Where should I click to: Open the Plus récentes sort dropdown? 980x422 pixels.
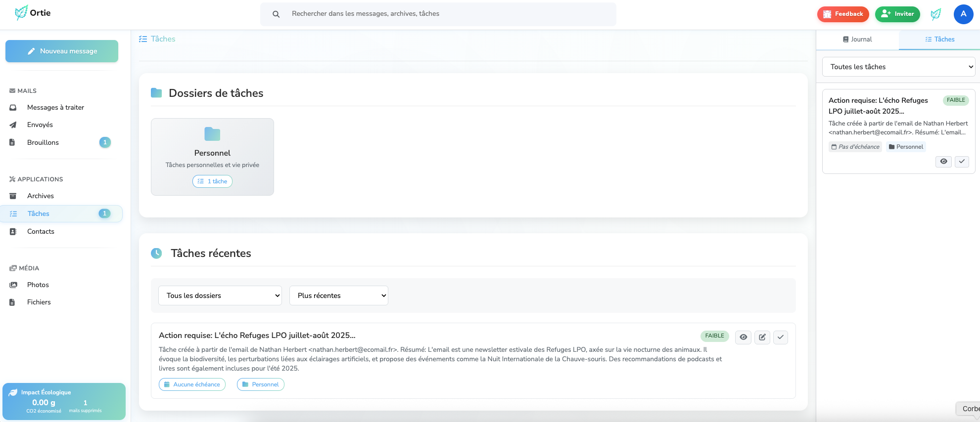click(338, 295)
